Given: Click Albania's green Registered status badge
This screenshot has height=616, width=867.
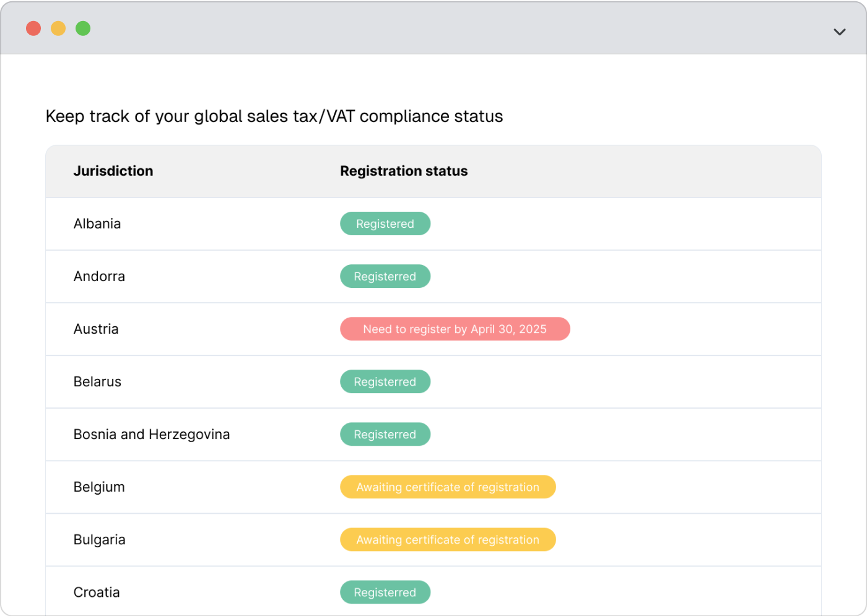Looking at the screenshot, I should [385, 223].
